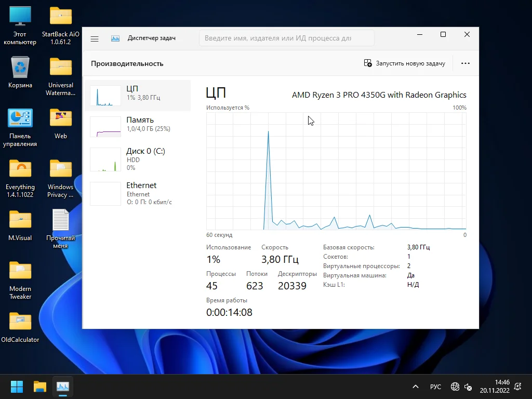This screenshot has height=399, width=532.
Task: Click the descriptors value 20339
Action: [x=292, y=286]
